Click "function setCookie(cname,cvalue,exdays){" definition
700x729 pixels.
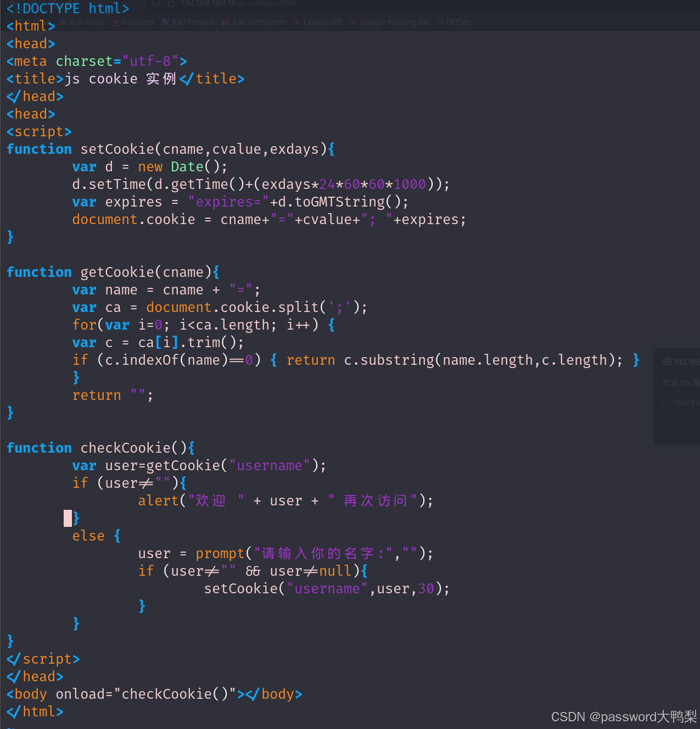(171, 149)
